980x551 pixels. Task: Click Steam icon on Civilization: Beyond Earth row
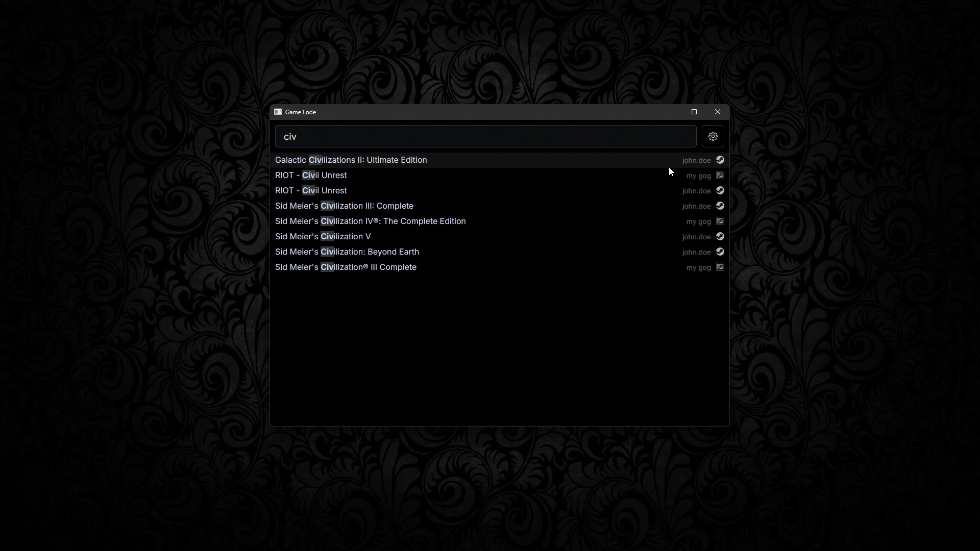tap(720, 252)
